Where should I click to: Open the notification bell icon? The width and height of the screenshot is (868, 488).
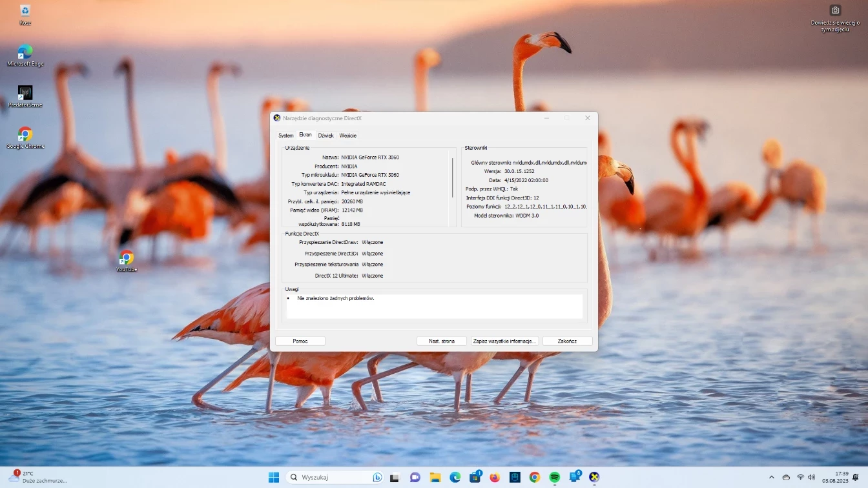(x=855, y=477)
